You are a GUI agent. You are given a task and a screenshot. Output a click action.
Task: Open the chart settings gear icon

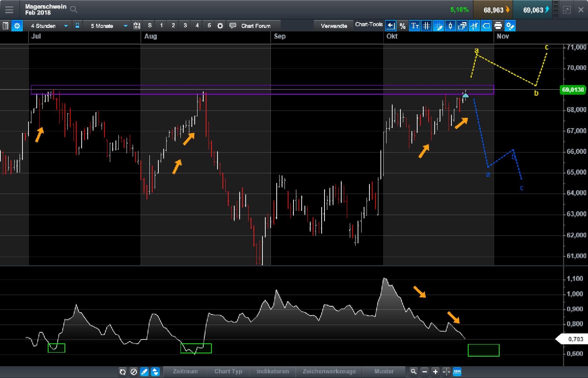point(16,26)
